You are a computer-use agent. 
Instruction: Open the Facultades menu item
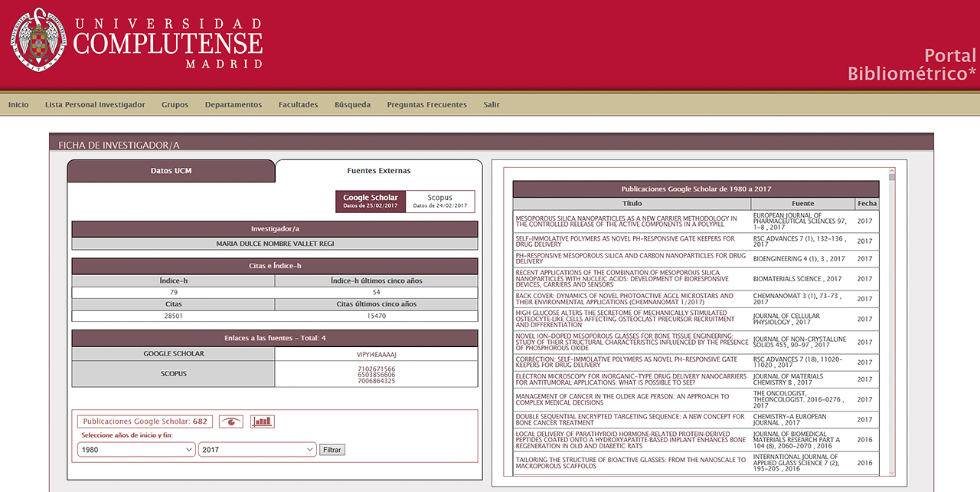pyautogui.click(x=298, y=105)
